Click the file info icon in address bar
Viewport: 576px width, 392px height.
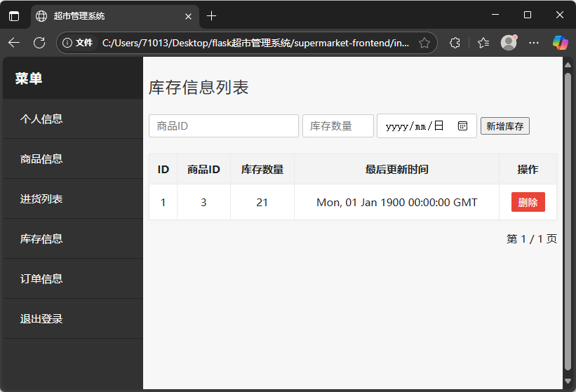click(67, 43)
